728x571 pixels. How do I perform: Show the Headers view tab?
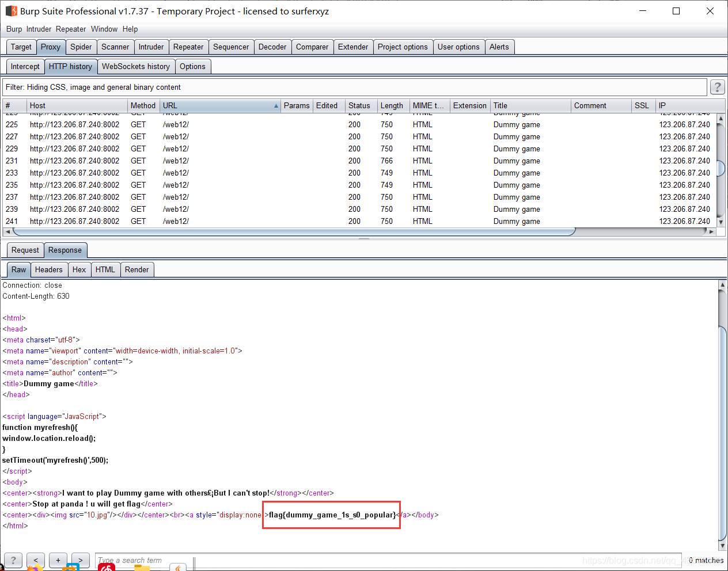(x=49, y=270)
